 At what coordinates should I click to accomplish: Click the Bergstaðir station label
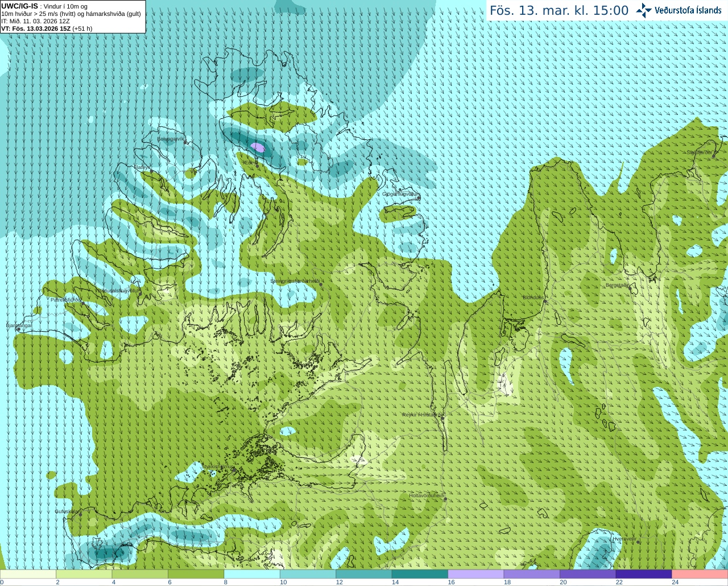(618, 285)
